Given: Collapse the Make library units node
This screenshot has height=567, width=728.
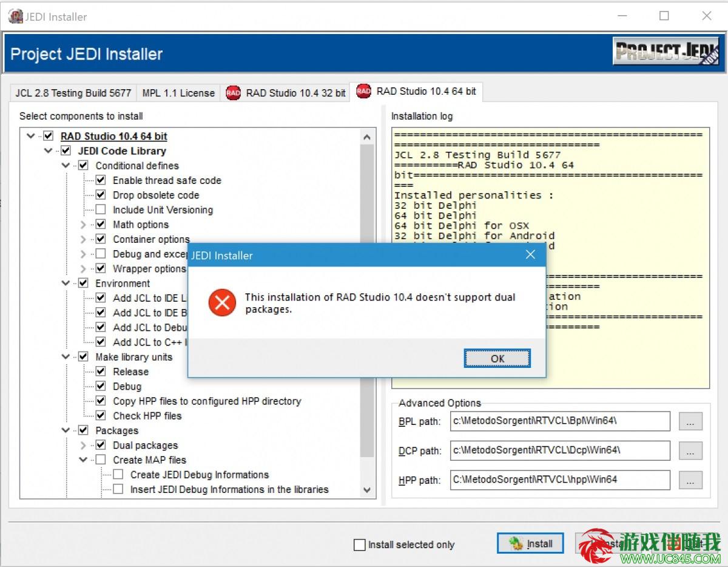Looking at the screenshot, I should click(66, 357).
